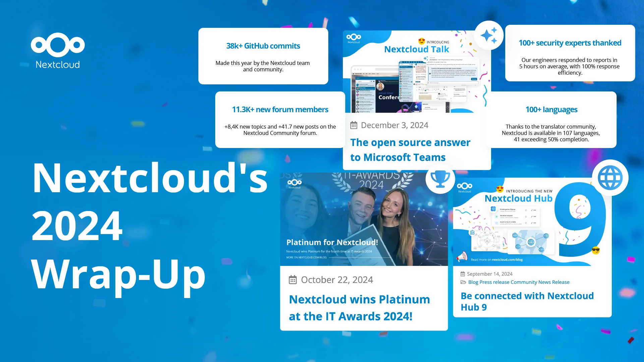This screenshot has width=644, height=362.
Task: Click the globe circle icon
Action: (610, 178)
